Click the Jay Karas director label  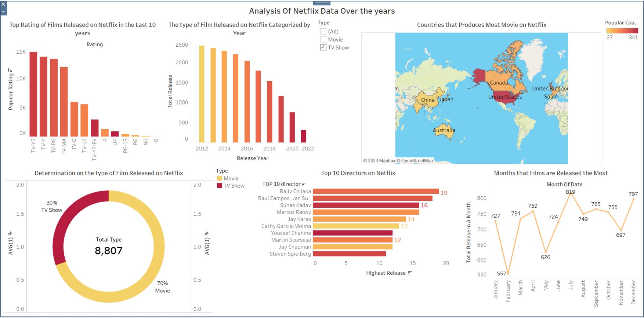coord(299,219)
